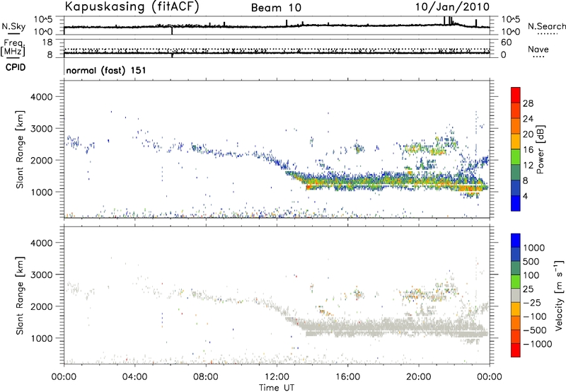Click the "12:00" time axis label

277,377
